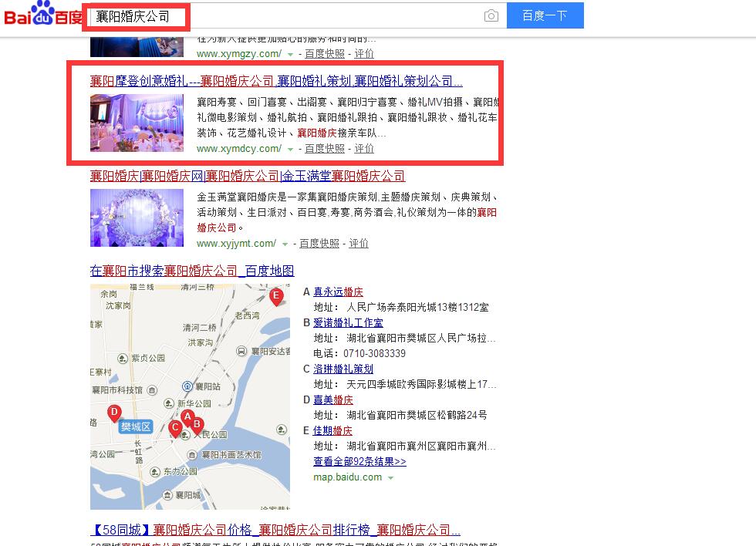Open thumbnail of 金玉满堂 wedding result
756x546 pixels.
[x=137, y=217]
